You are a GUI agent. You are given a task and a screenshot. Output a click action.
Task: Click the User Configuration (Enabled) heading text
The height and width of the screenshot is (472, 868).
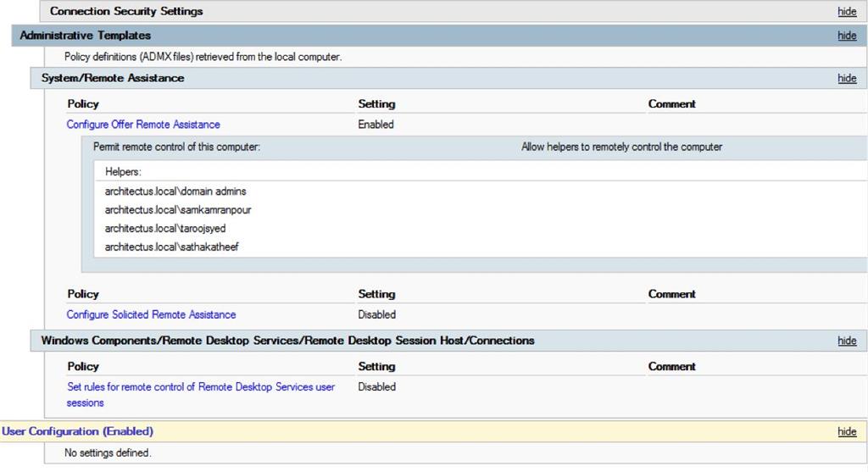click(x=77, y=431)
